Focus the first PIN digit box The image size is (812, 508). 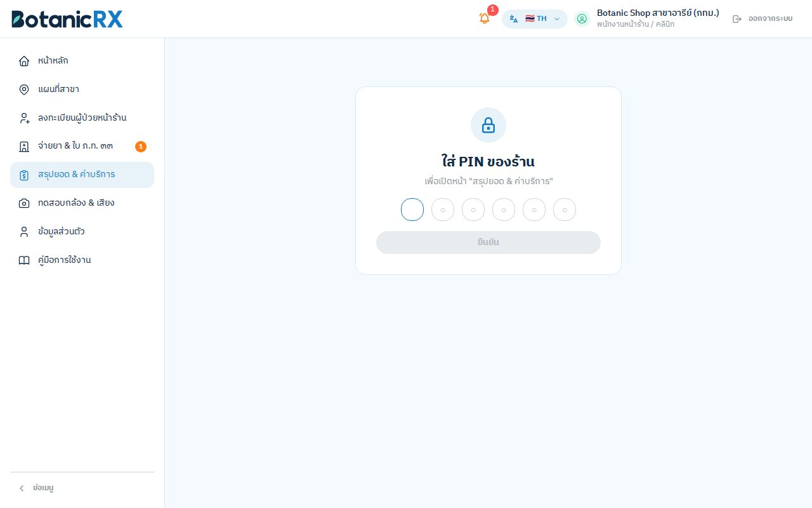tap(412, 210)
